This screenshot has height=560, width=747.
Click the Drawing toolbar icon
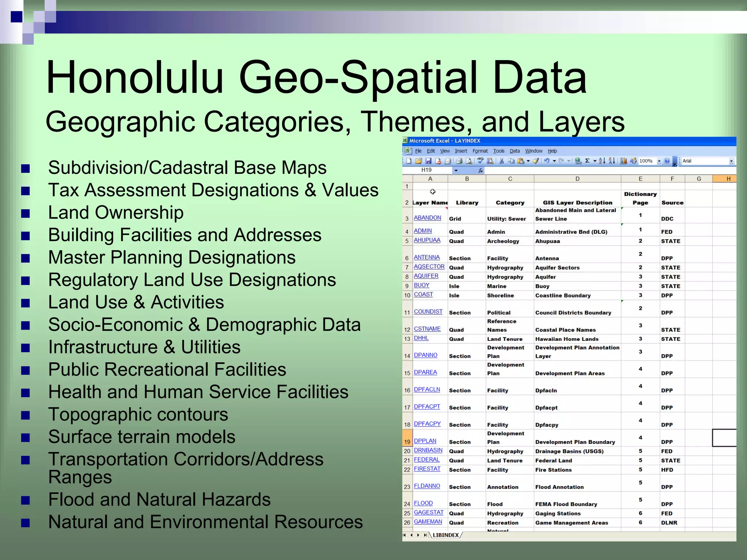click(633, 161)
